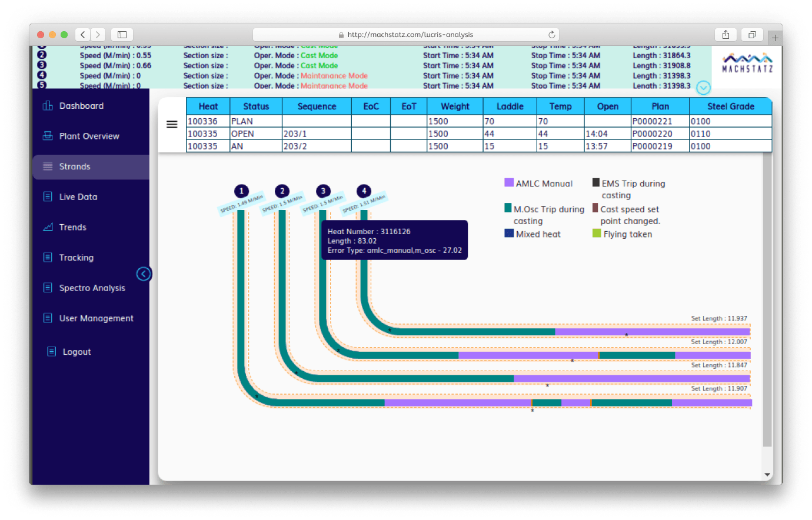Click the Trends chart icon
The width and height of the screenshot is (812, 520).
click(48, 227)
